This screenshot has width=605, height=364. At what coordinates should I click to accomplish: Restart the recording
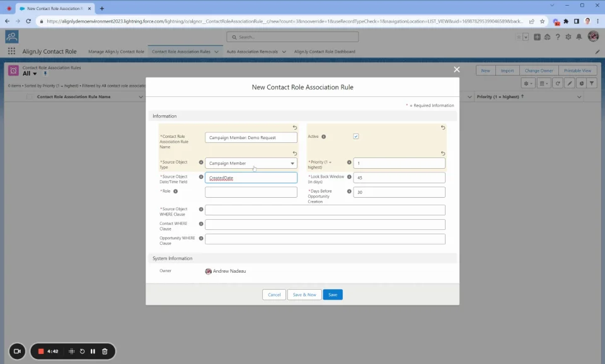(82, 351)
